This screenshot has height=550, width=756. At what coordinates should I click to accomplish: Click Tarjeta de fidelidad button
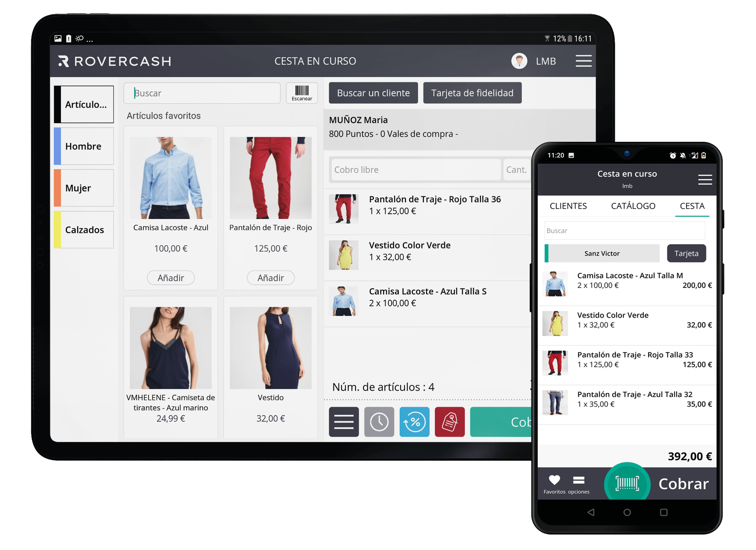pos(472,93)
